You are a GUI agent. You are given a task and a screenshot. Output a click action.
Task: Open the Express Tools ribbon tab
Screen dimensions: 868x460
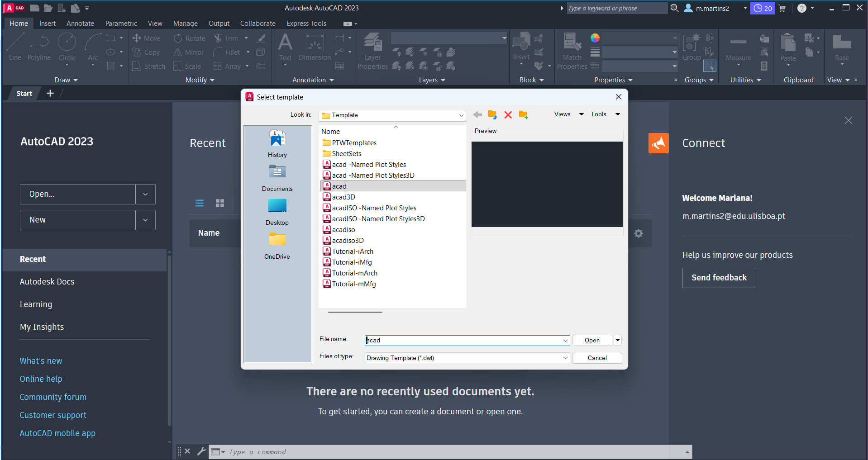coord(306,24)
